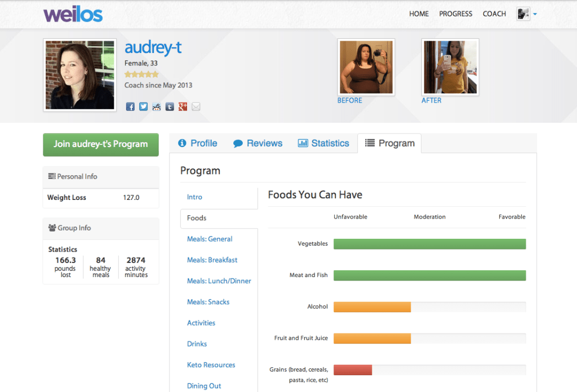Click the Group Info panel header
Screen dimensions: 577x392
coord(101,228)
